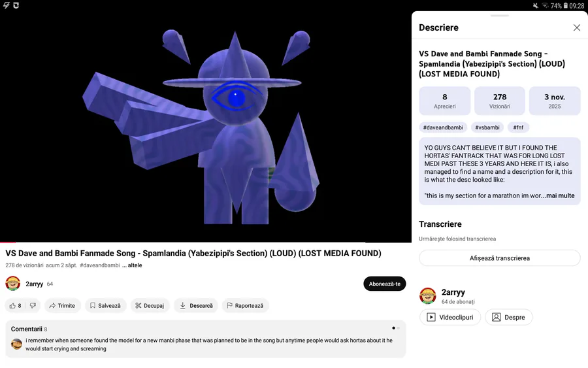Image resolution: width=588 pixels, height=368 pixels.
Task: Grab the description panel drag handle
Action: pos(500,16)
